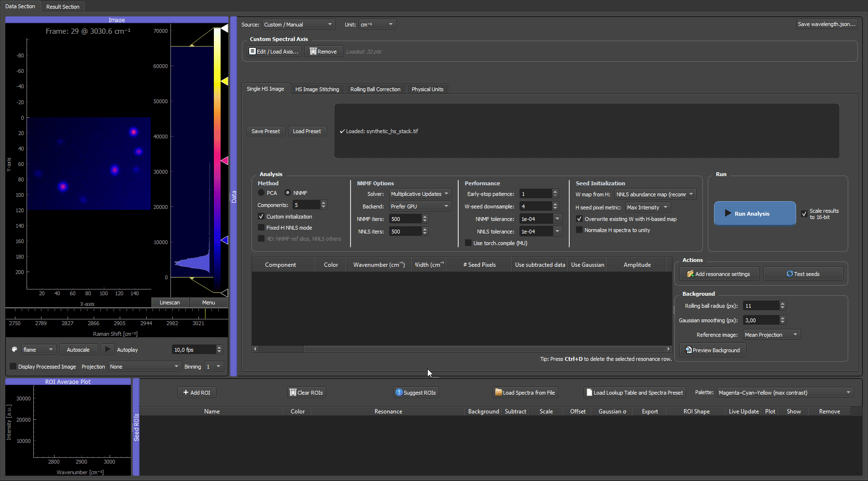Switch to Result Section tab

click(63, 7)
